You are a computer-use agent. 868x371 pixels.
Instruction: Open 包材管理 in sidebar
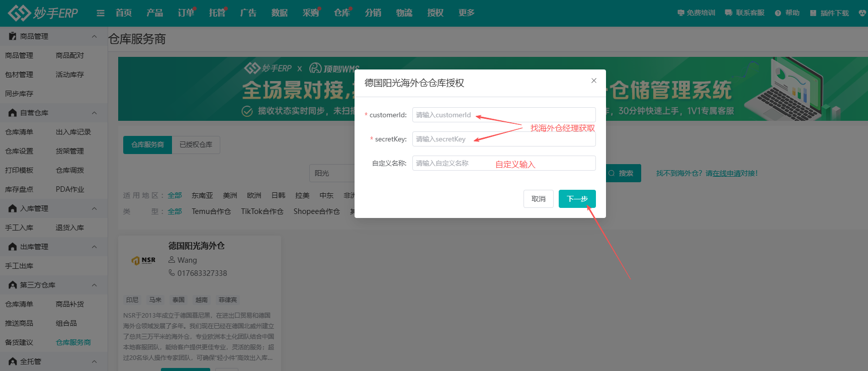coord(19,75)
